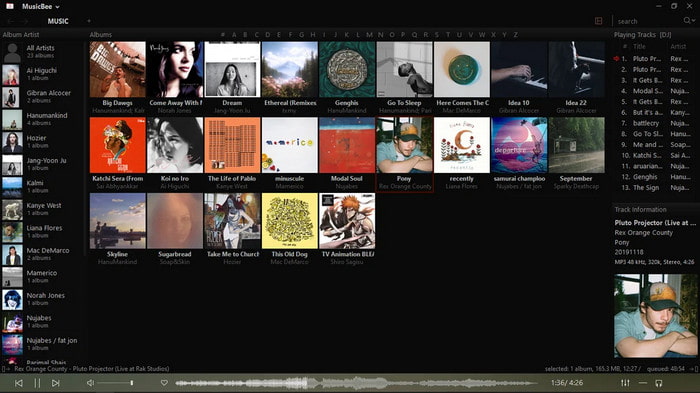700x393 pixels.
Task: Open the Big Dawgs album cover
Action: pos(117,69)
